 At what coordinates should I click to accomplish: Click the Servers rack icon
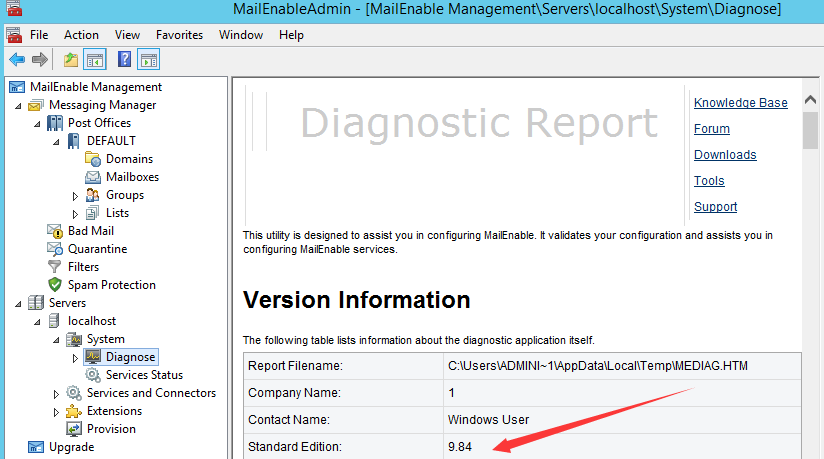point(36,303)
